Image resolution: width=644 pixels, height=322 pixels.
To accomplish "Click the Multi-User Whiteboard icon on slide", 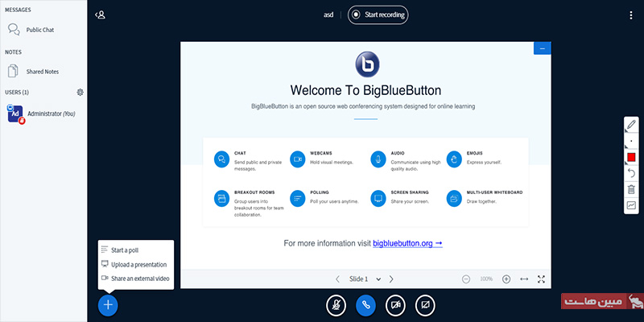I will pos(454,198).
